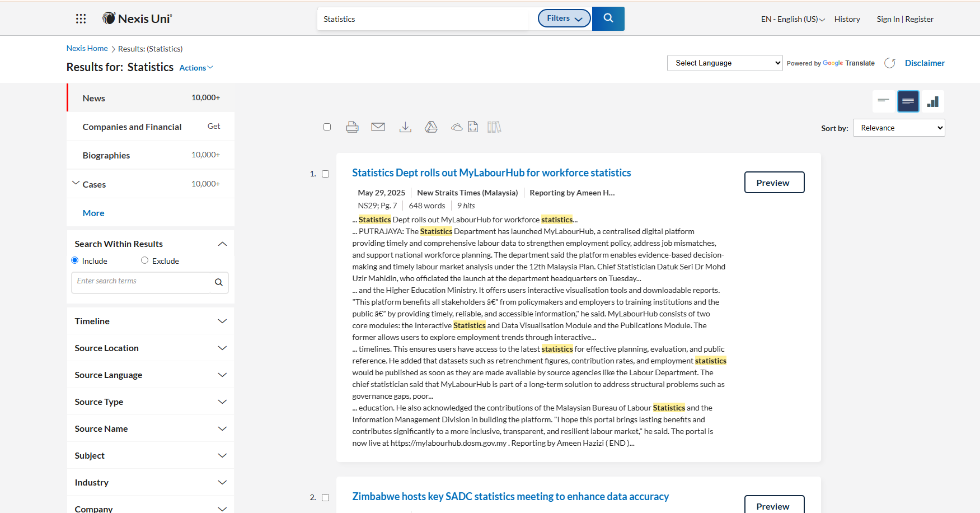The height and width of the screenshot is (513, 980).
Task: Download results with the download icon
Action: click(405, 127)
